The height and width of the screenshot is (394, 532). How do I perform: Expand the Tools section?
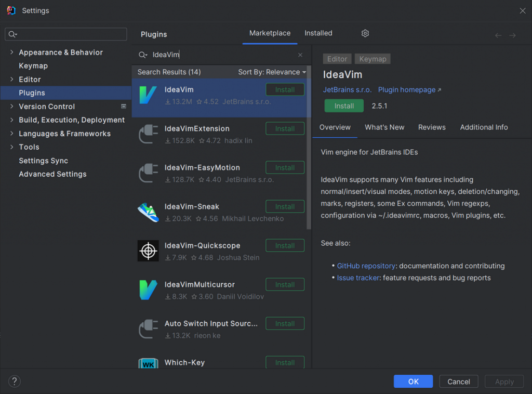click(x=11, y=147)
